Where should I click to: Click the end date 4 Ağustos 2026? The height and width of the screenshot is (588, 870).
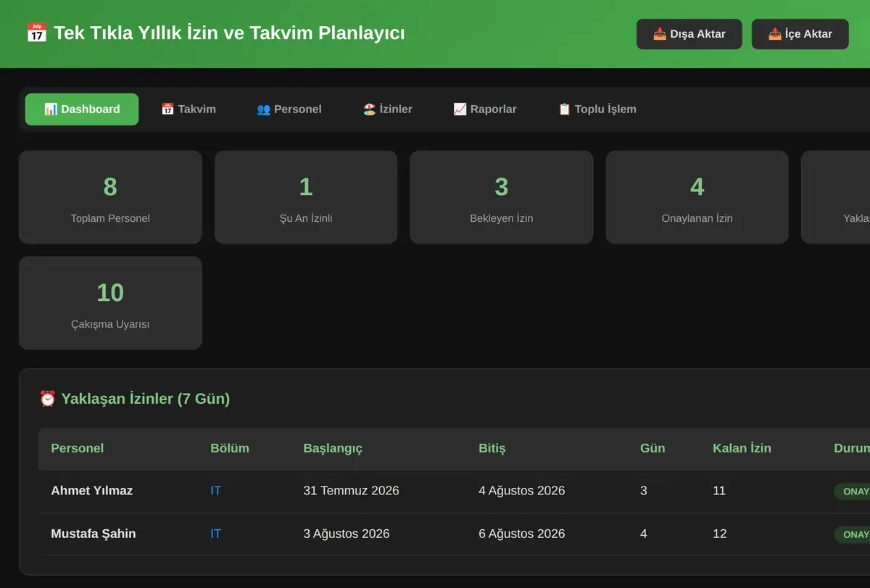[522, 491]
